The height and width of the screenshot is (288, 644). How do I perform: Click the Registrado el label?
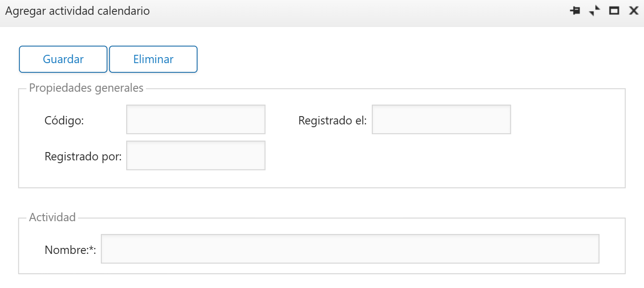point(333,121)
